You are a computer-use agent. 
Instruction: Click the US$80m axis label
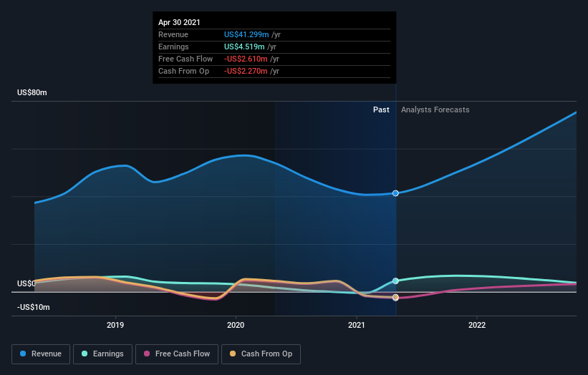click(x=32, y=92)
